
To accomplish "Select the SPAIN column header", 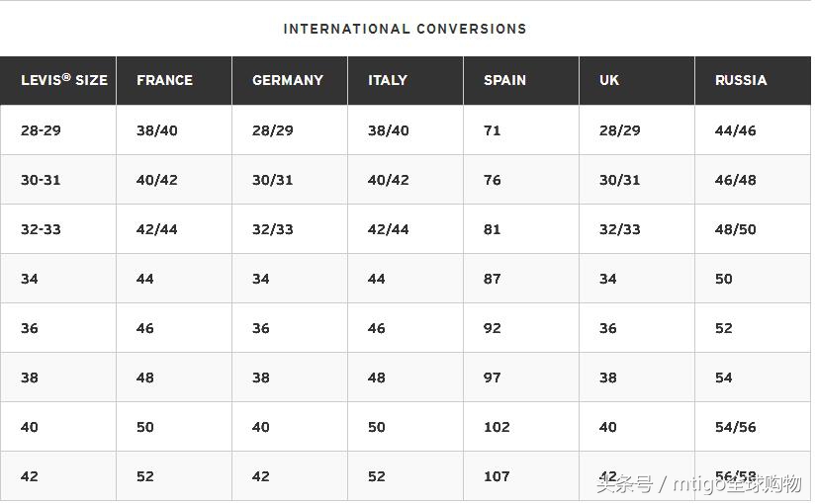I will [504, 80].
